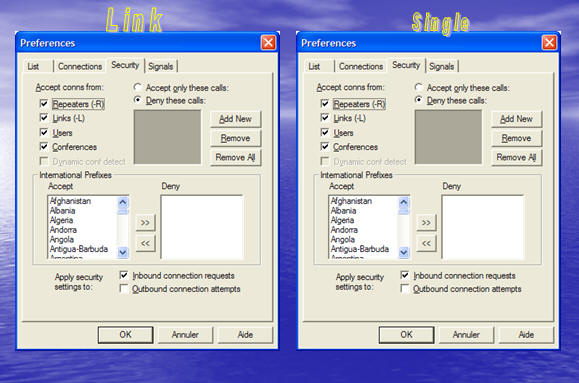The width and height of the screenshot is (579, 383).
Task: Click Annuler in Link window
Action: [185, 335]
